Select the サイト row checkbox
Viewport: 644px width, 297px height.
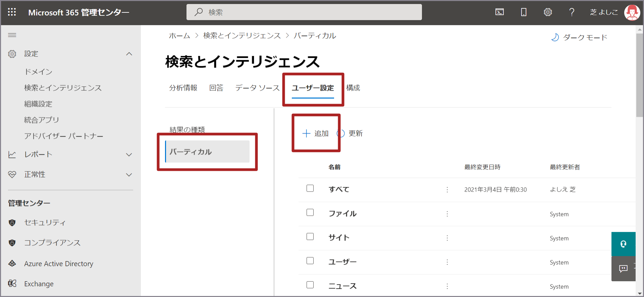point(310,237)
